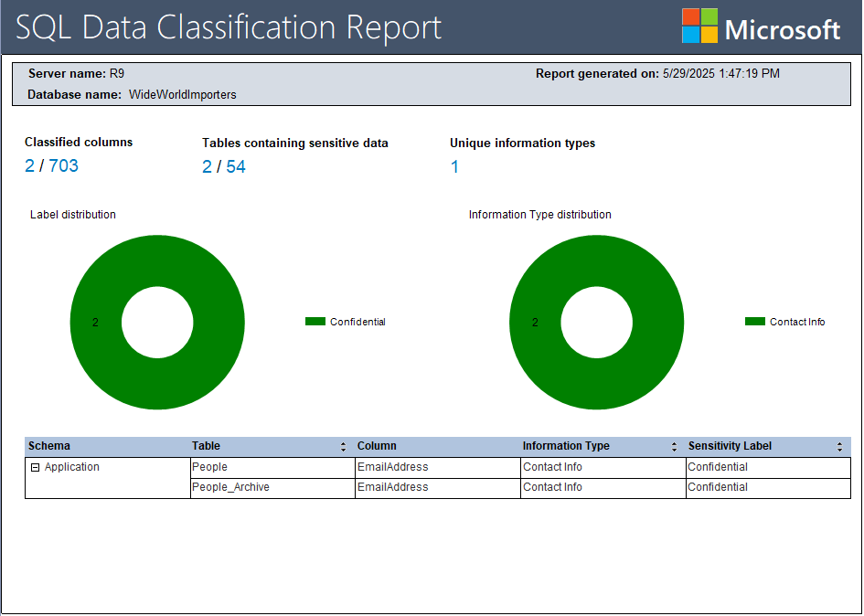Select the People table cell
864x616 pixels.
(209, 467)
